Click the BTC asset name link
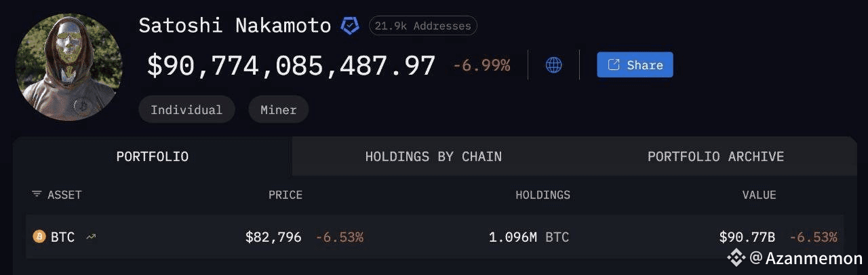 63,237
